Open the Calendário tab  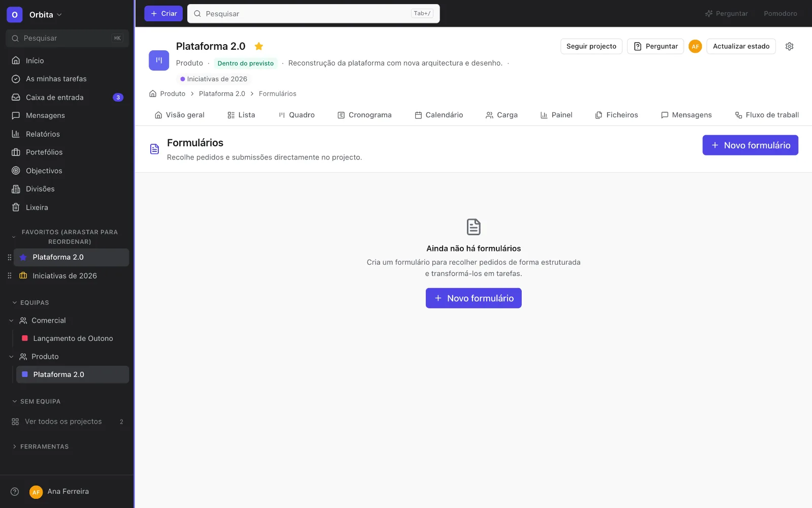point(439,115)
